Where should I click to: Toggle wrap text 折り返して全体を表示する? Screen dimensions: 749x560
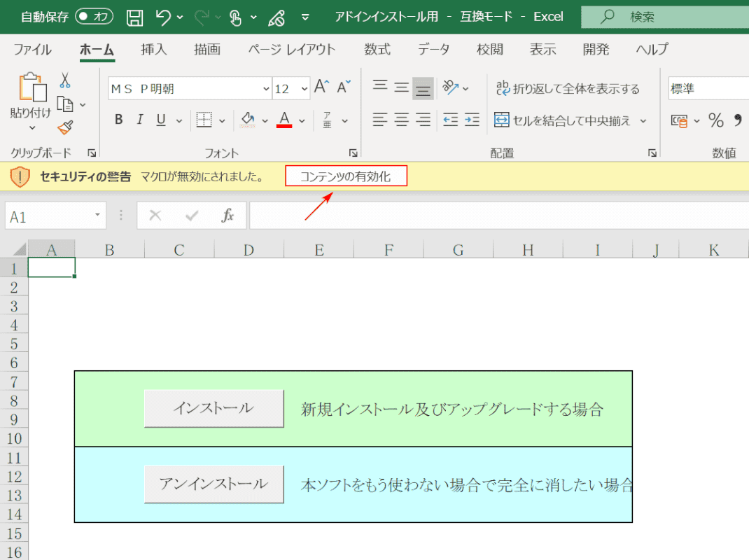568,88
